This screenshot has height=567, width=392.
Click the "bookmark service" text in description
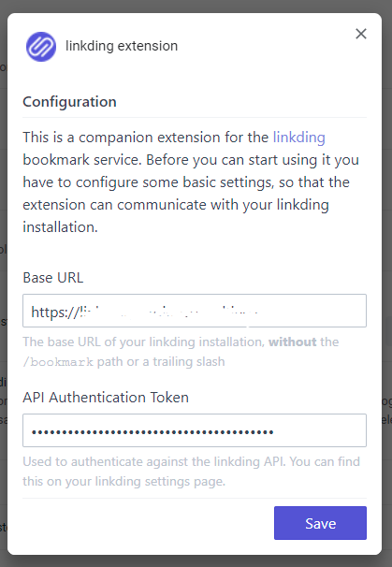tap(82, 160)
